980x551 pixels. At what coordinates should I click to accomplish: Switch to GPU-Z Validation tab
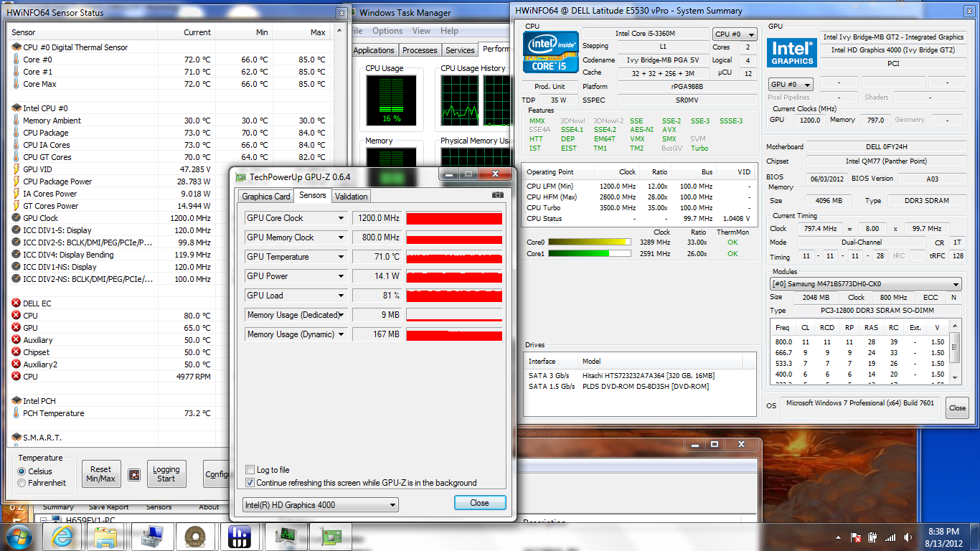click(x=352, y=197)
